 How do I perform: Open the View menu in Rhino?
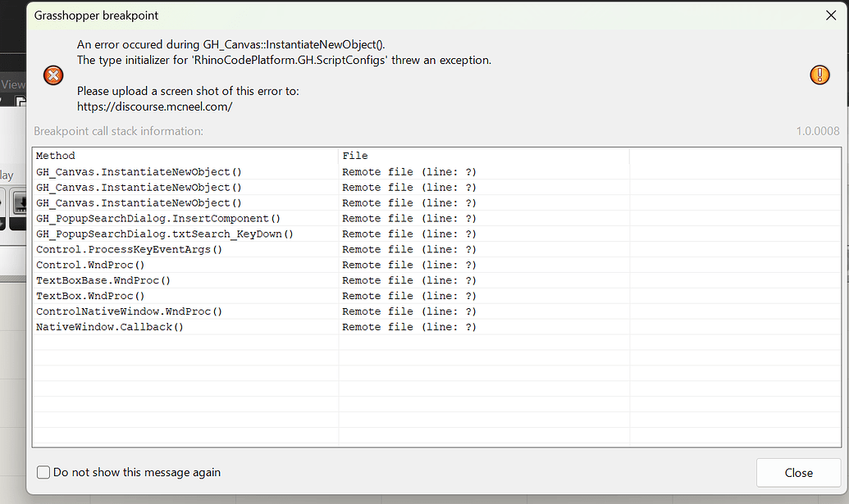click(x=11, y=84)
